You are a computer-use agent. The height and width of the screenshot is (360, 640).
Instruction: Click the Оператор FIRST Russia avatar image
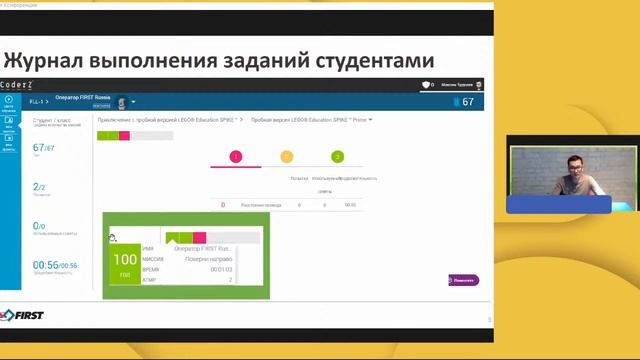coord(121,102)
